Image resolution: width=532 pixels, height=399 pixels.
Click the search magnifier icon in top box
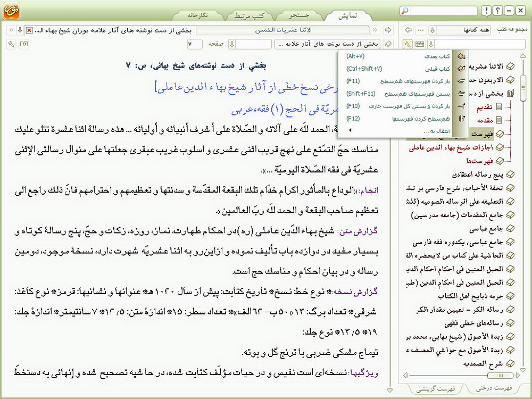click(404, 11)
